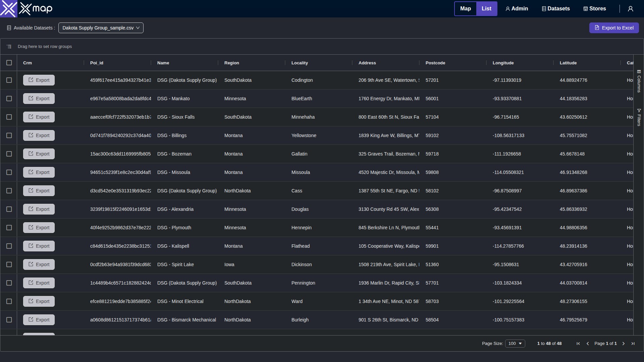This screenshot has height=362, width=644.
Task: Click the Available Datasets label
Action: (34, 28)
